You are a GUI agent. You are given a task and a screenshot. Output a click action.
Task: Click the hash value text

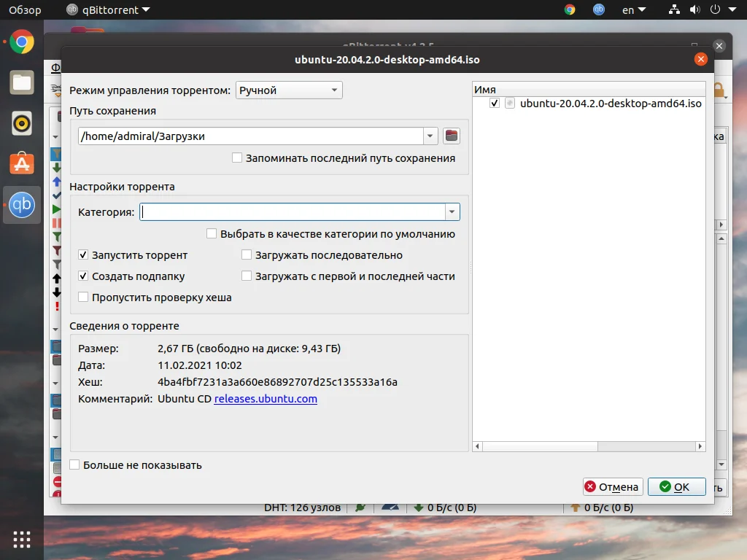click(x=277, y=382)
